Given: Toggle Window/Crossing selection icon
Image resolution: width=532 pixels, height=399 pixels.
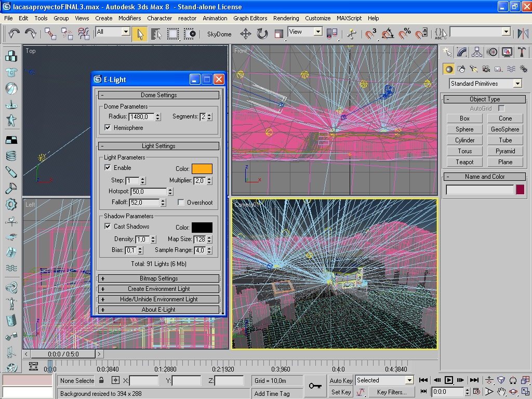Looking at the screenshot, I should [190, 34].
